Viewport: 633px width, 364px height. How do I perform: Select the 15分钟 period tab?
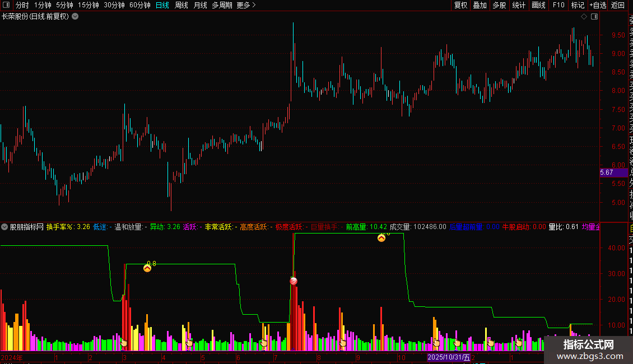(x=89, y=5)
